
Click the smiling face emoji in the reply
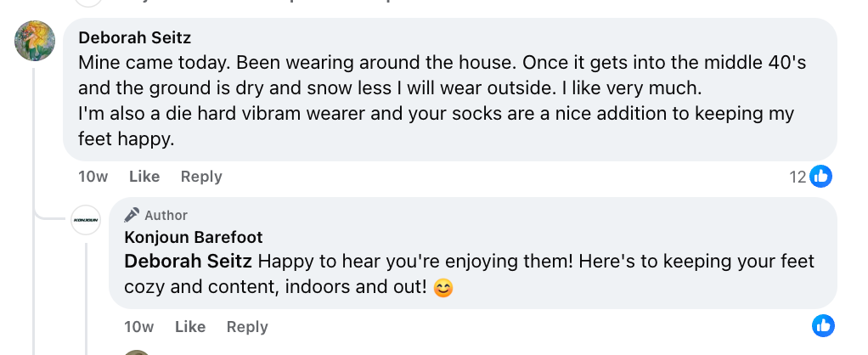[x=442, y=288]
